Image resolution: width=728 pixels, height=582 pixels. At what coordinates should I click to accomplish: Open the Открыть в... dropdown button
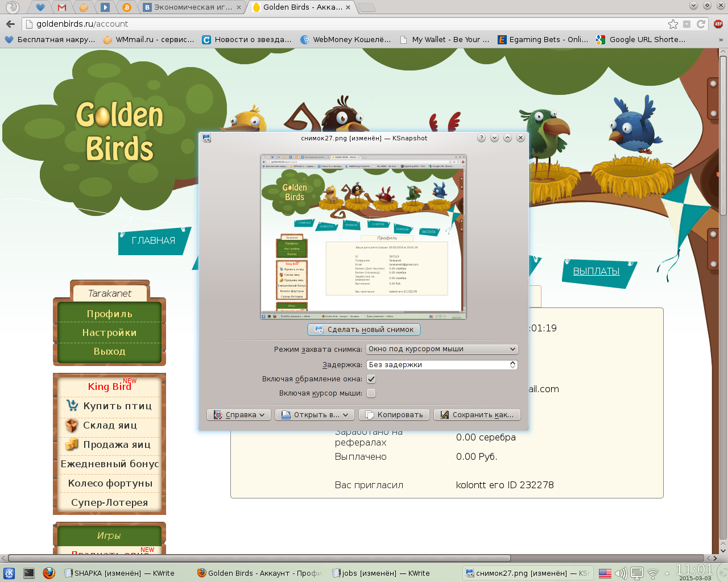coord(315,415)
